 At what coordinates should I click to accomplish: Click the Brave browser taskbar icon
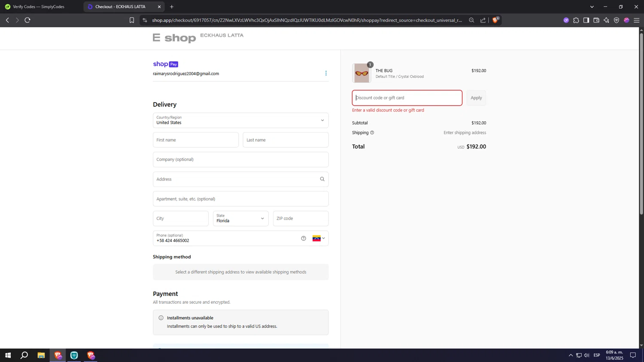point(58,355)
